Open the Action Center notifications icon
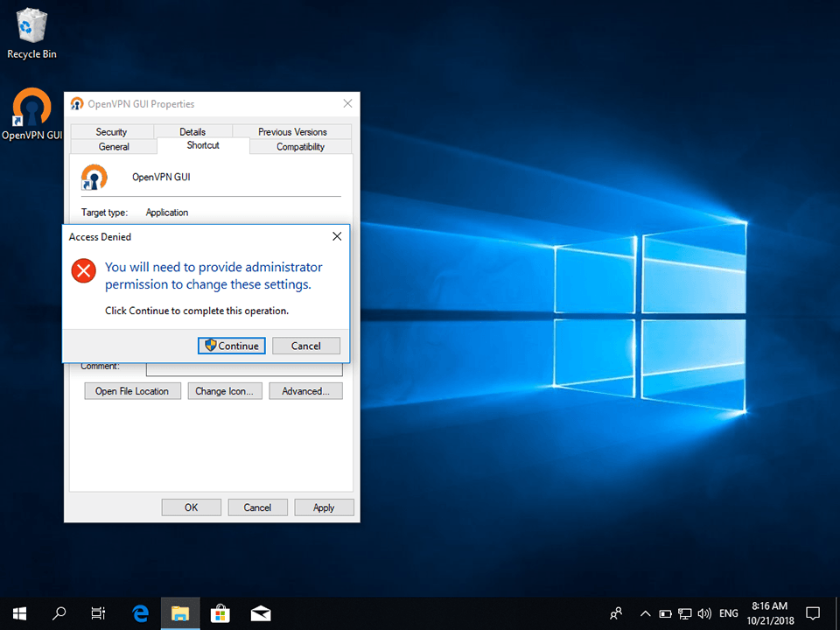The width and height of the screenshot is (840, 630). pyautogui.click(x=813, y=613)
